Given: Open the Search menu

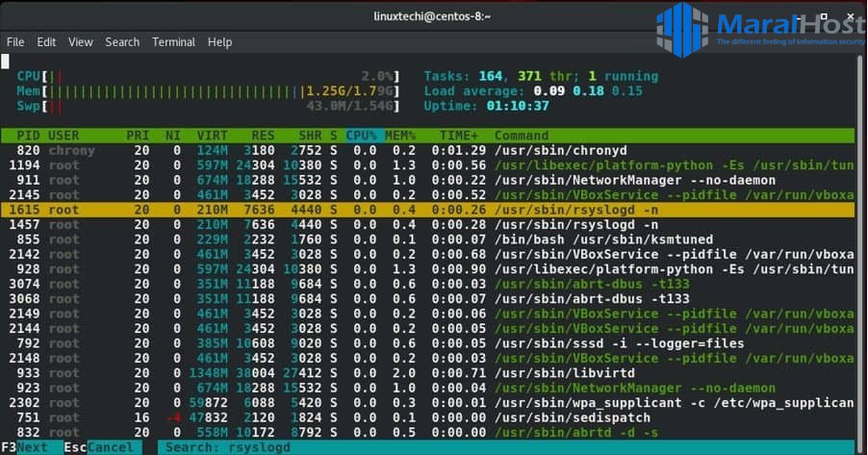Looking at the screenshot, I should pyautogui.click(x=122, y=42).
